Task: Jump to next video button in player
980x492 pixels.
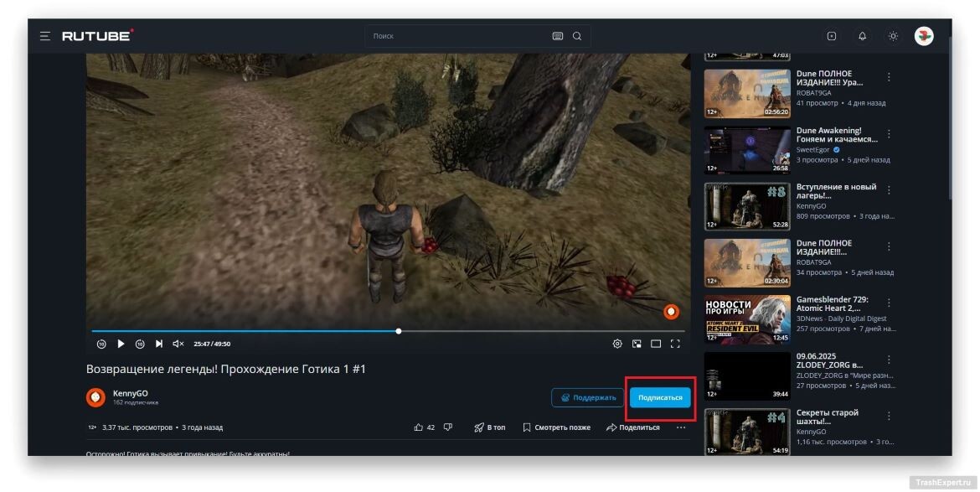Action: (159, 344)
